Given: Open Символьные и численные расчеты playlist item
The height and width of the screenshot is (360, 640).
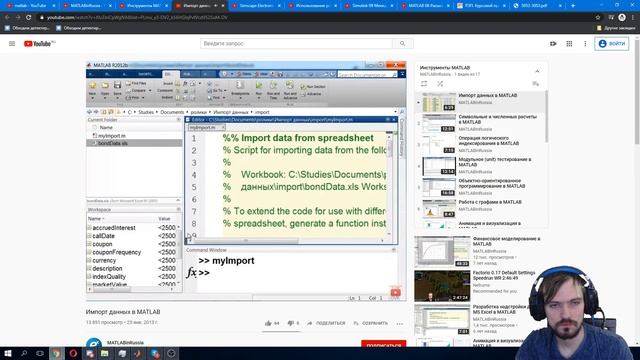Looking at the screenshot, I should [480, 123].
